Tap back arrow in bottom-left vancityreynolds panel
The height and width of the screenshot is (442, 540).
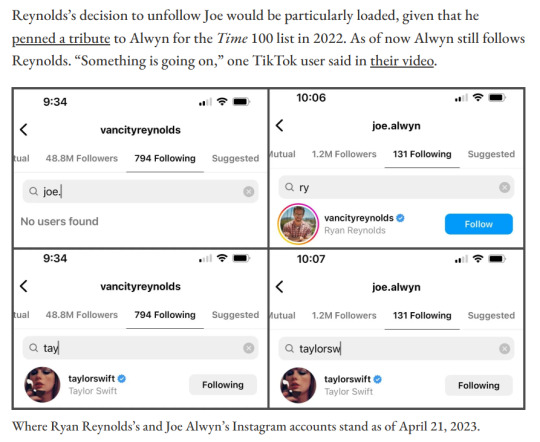(x=24, y=286)
